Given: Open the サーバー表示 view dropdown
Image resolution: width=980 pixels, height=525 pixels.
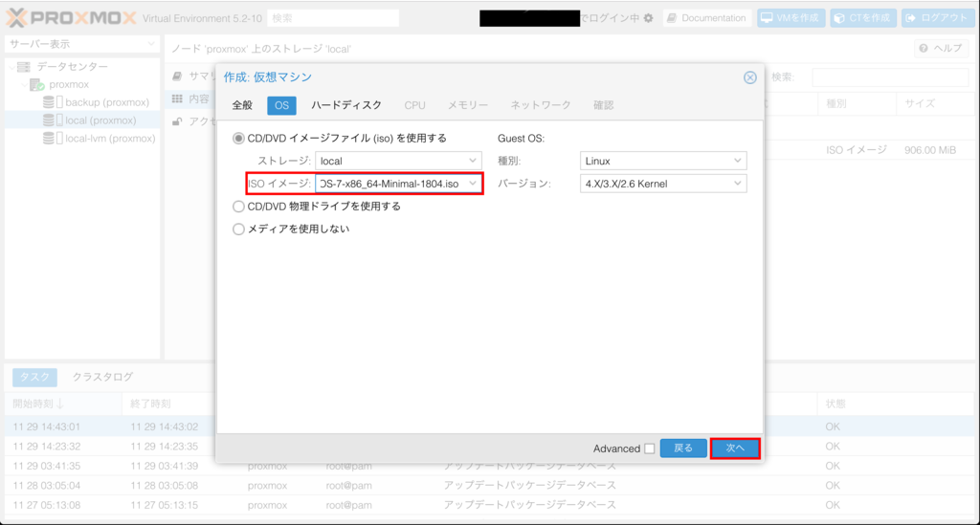Looking at the screenshot, I should click(x=82, y=44).
